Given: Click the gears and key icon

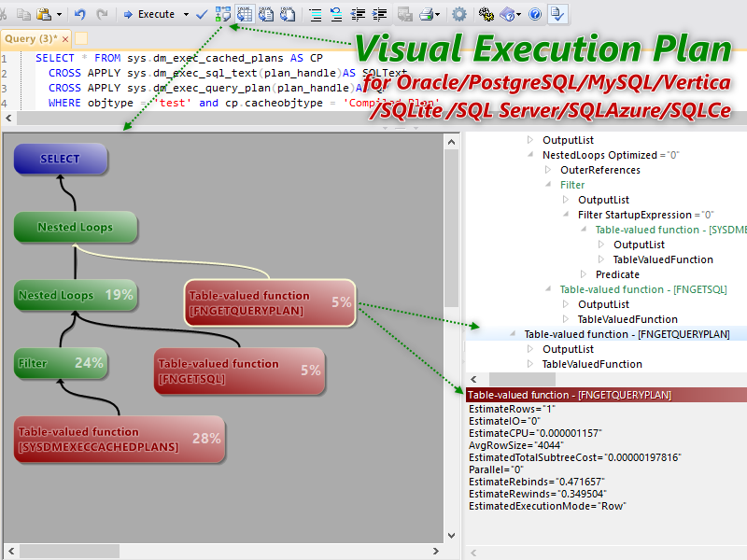Looking at the screenshot, I should tap(486, 14).
